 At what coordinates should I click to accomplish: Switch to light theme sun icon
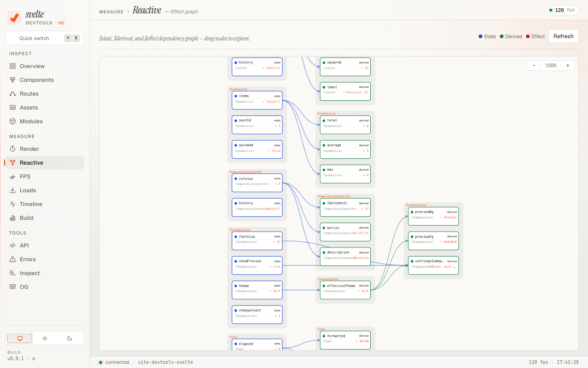point(45,338)
